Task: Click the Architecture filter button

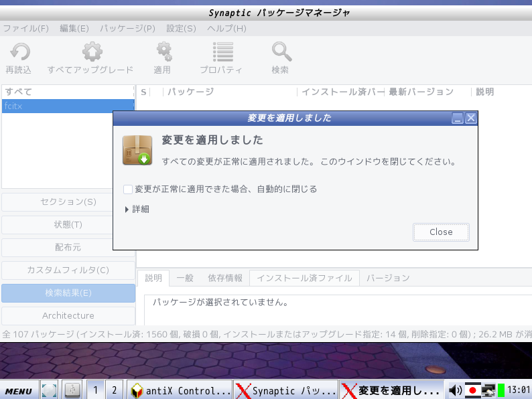Action: click(68, 315)
